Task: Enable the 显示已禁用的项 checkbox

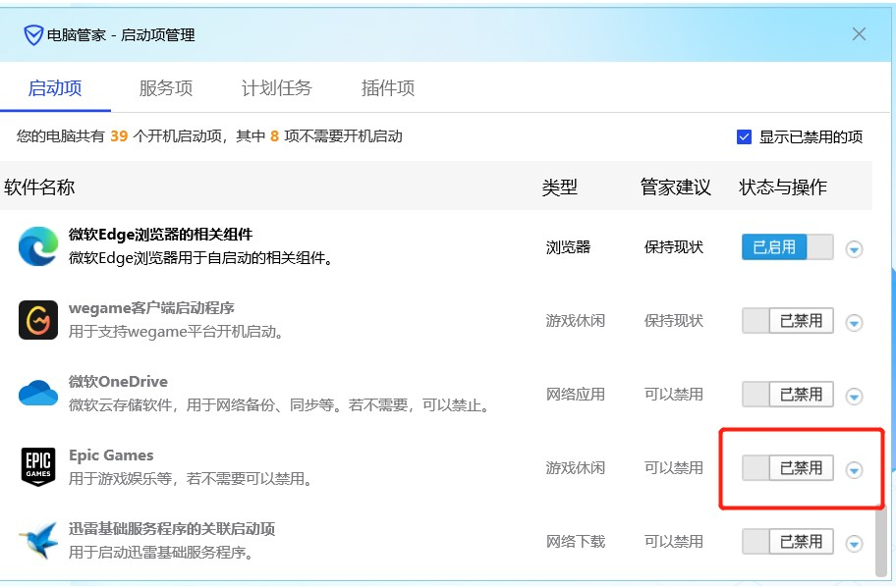Action: 745,136
